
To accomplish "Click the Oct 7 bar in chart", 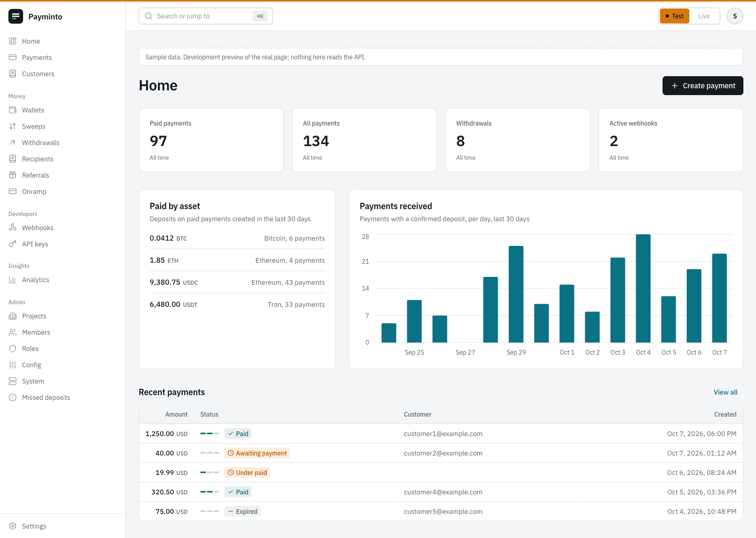I will [719, 298].
